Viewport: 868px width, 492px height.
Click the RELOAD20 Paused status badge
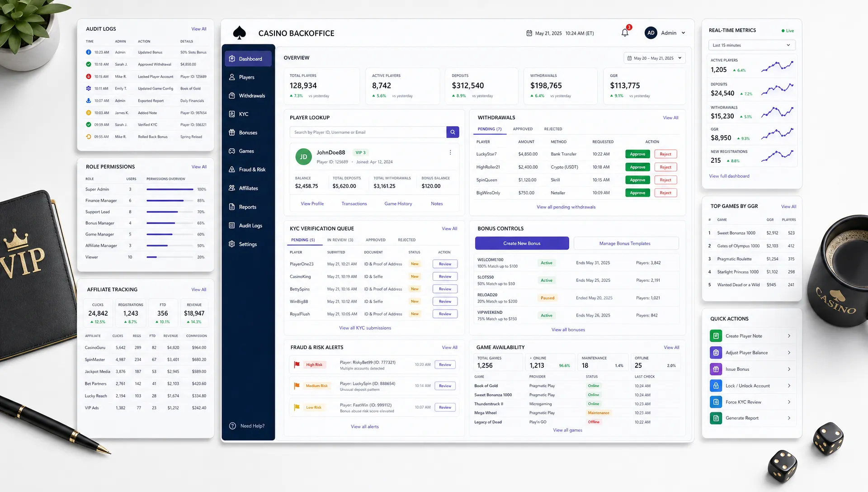point(547,298)
